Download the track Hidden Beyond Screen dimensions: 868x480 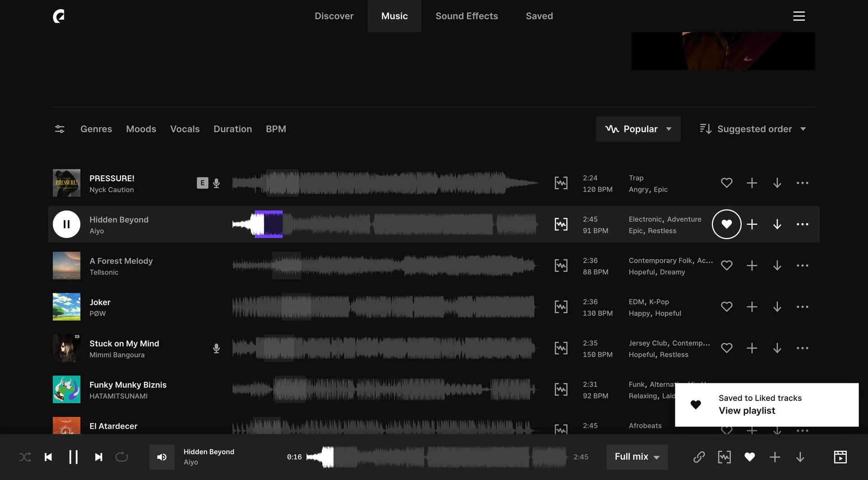[x=778, y=224]
